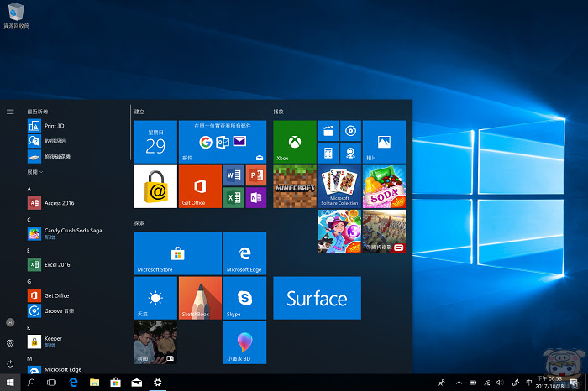Open the Mail app on the taskbar
The image size is (588, 391).
click(x=136, y=383)
